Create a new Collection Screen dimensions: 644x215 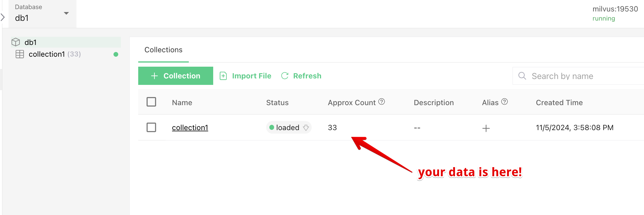[176, 76]
